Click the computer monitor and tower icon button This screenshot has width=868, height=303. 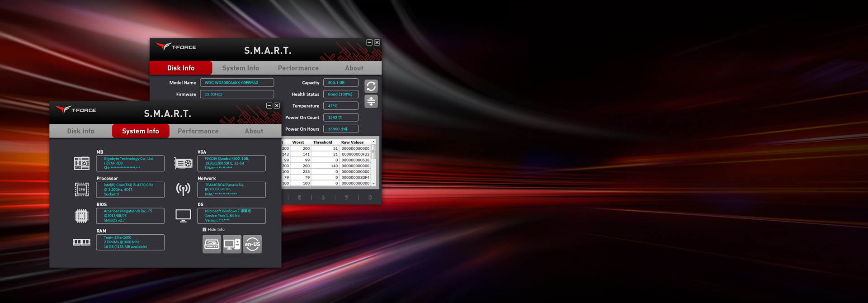[x=232, y=244]
